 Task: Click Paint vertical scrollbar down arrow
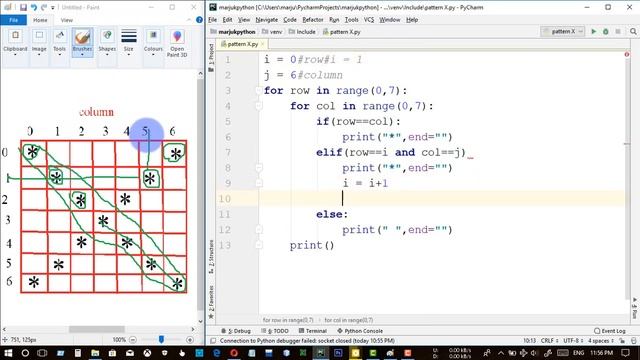(x=200, y=321)
